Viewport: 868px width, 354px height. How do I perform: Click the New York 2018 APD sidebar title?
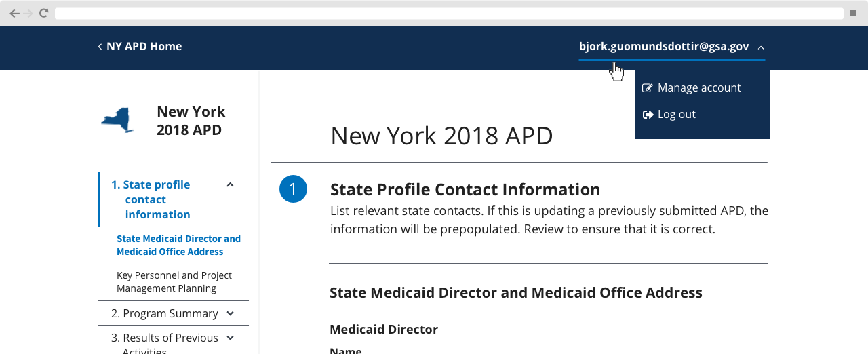(x=191, y=120)
